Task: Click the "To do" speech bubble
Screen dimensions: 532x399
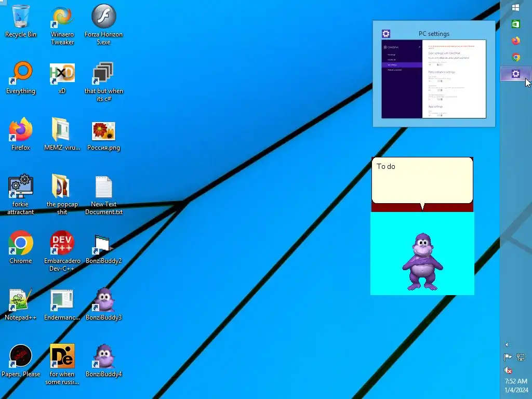Action: click(422, 181)
